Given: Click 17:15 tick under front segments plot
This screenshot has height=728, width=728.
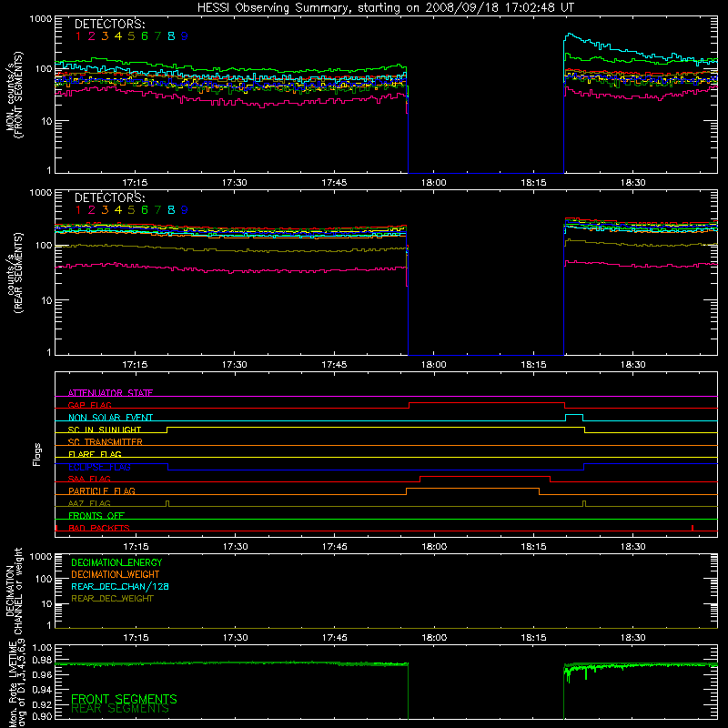Looking at the screenshot, I should [135, 183].
